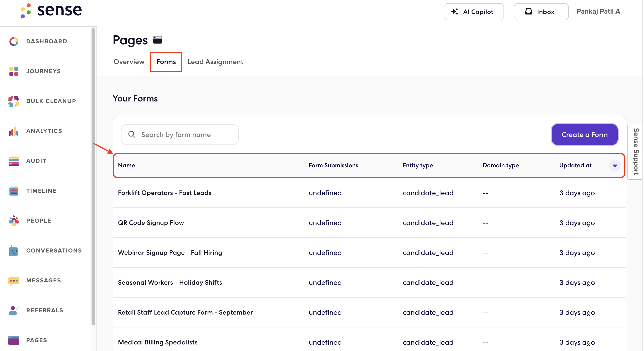Open the Messages chat bubble icon
The width and height of the screenshot is (644, 351).
[x=14, y=281]
